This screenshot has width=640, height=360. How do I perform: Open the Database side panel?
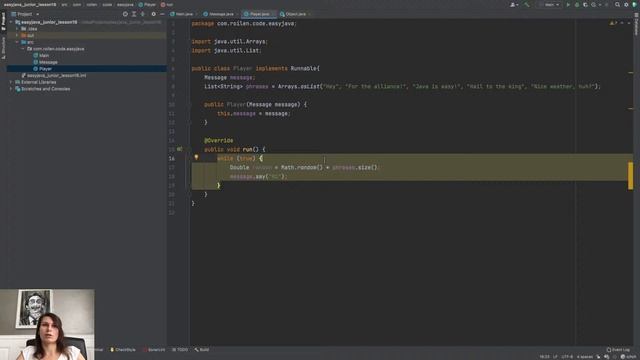[636, 25]
